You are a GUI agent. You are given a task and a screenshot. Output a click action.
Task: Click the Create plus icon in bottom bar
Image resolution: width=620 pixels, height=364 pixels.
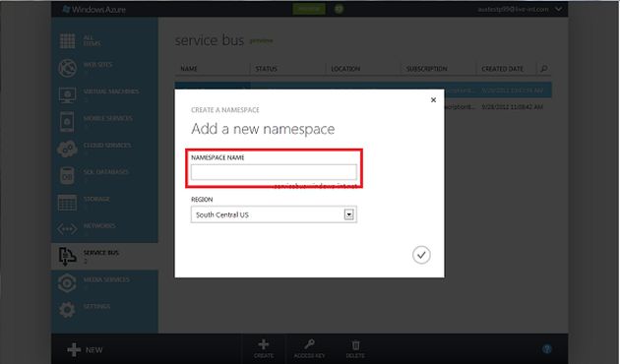coord(264,344)
